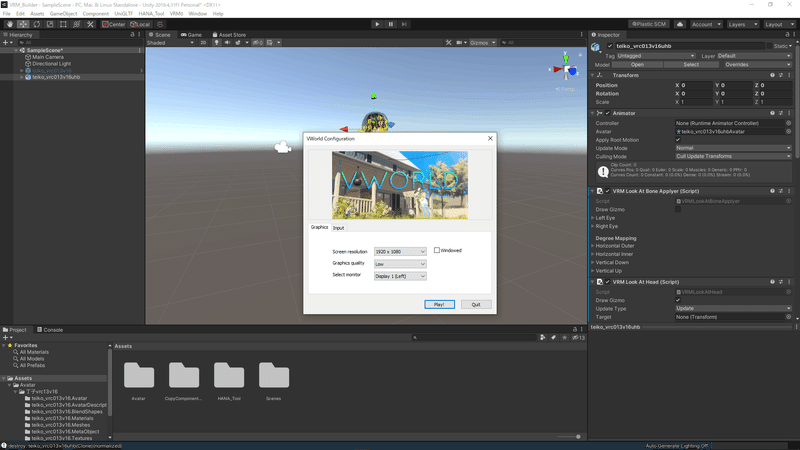Viewport: 800px width, 450px height.
Task: Select the Rotate tool in toolbar
Action: click(x=36, y=24)
